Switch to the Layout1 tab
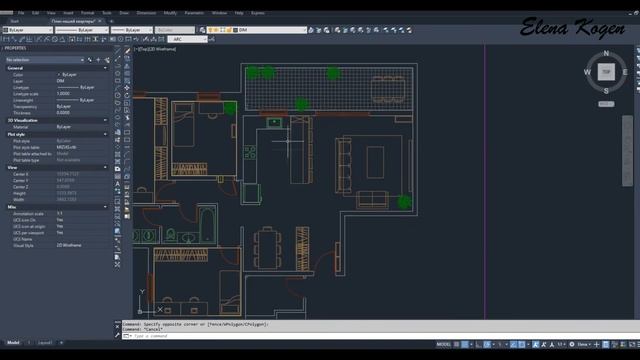The height and width of the screenshot is (360, 640). 45,343
